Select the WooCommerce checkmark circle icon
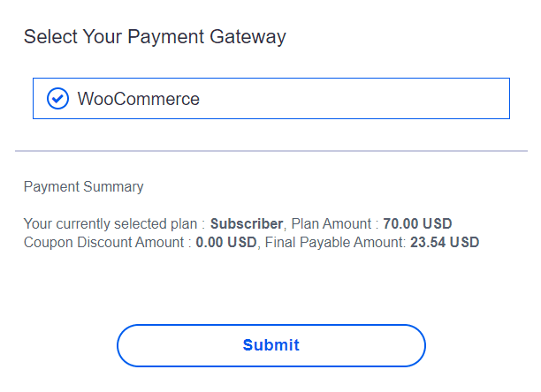The height and width of the screenshot is (392, 541). tap(57, 99)
